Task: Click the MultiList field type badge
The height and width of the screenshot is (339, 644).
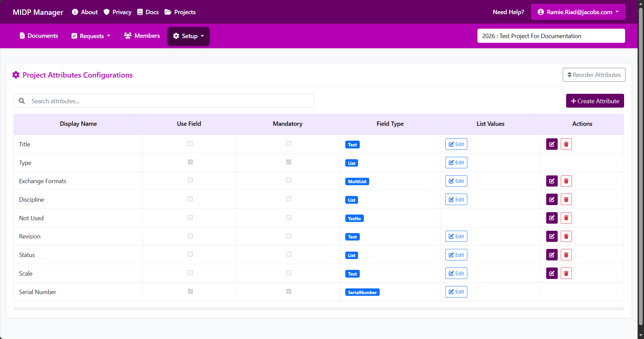Action: [357, 181]
